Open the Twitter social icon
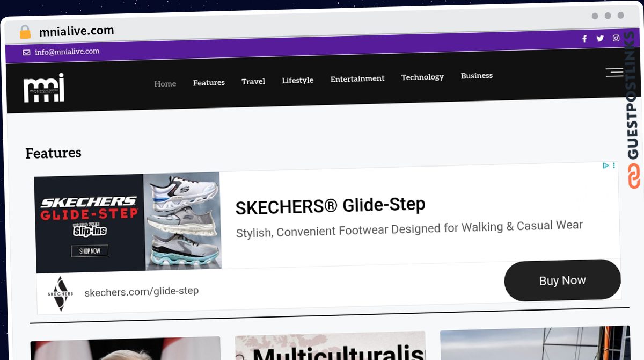This screenshot has width=644, height=360. [600, 38]
